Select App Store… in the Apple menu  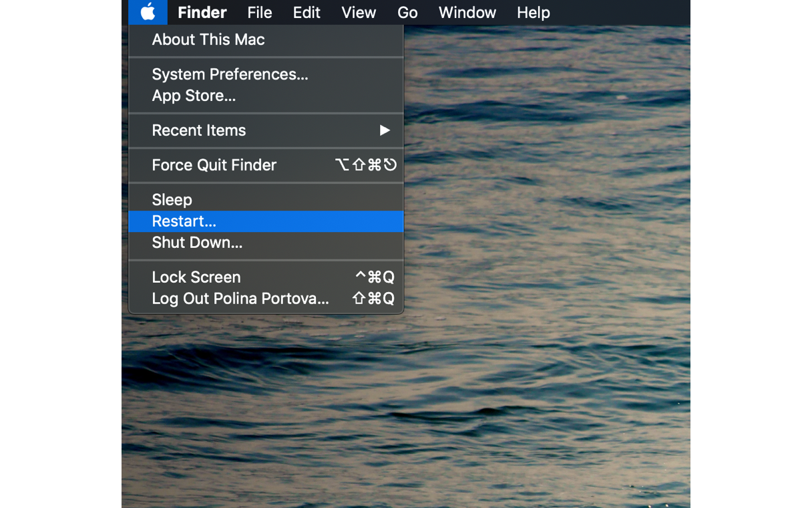(x=266, y=96)
